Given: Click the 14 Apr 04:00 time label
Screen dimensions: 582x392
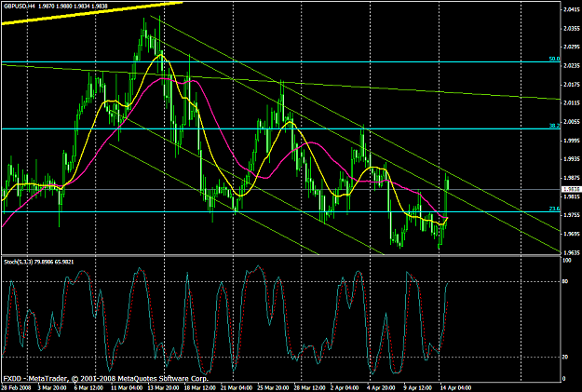Looking at the screenshot, I should click(456, 387).
